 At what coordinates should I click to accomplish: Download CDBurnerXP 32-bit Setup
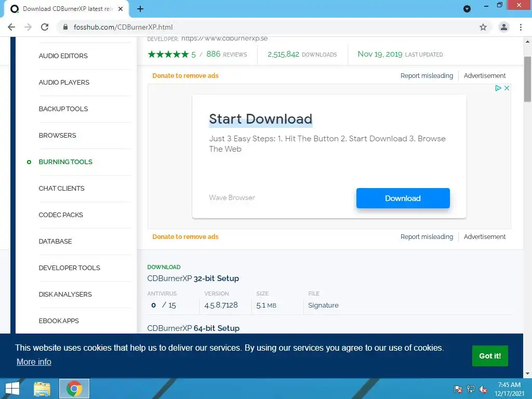point(193,278)
